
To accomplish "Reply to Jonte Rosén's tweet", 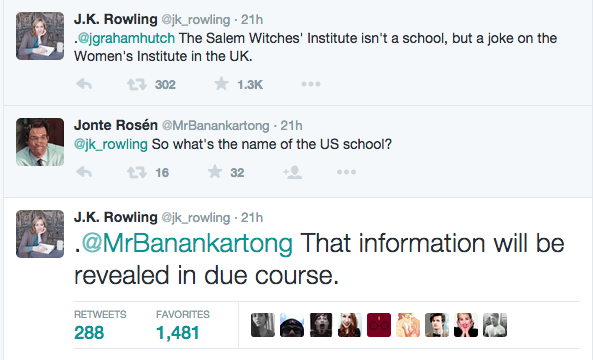I will pyautogui.click(x=84, y=172).
